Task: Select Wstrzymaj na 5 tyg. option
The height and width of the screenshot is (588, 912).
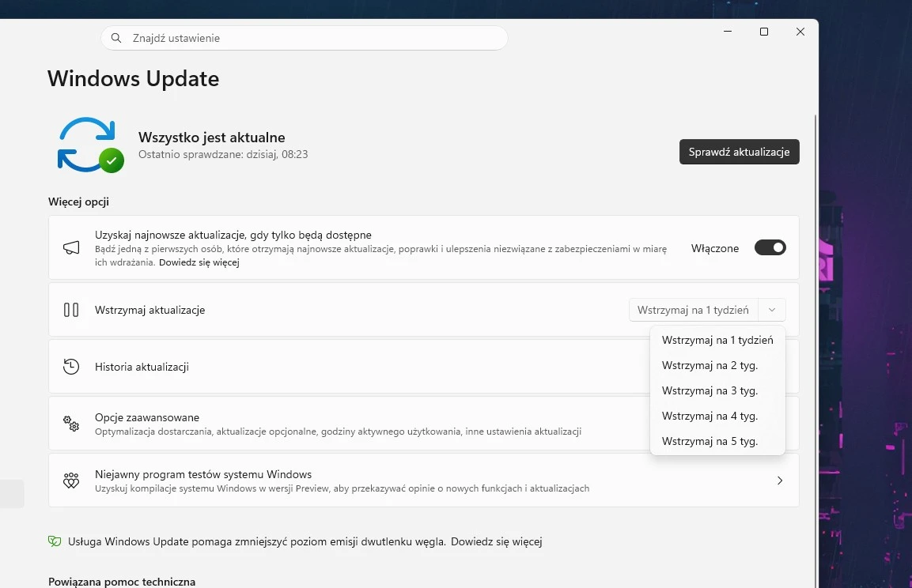Action: point(717,441)
